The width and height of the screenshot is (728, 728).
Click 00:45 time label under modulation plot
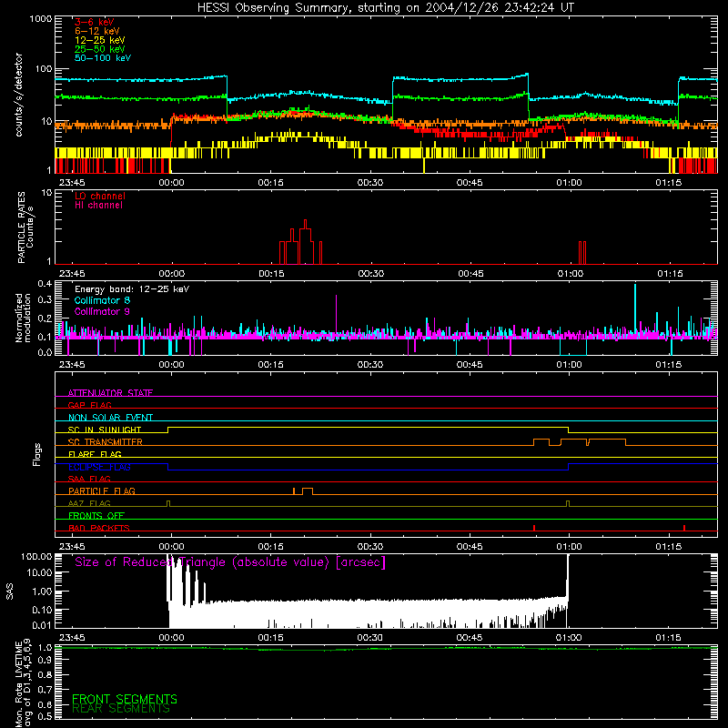pyautogui.click(x=470, y=365)
